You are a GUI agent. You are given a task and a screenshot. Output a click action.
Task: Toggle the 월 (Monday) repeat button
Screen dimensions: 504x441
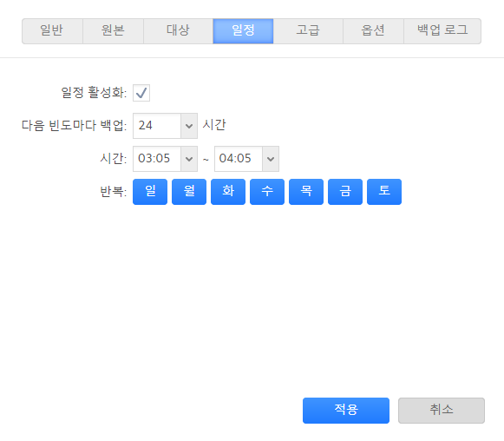189,192
